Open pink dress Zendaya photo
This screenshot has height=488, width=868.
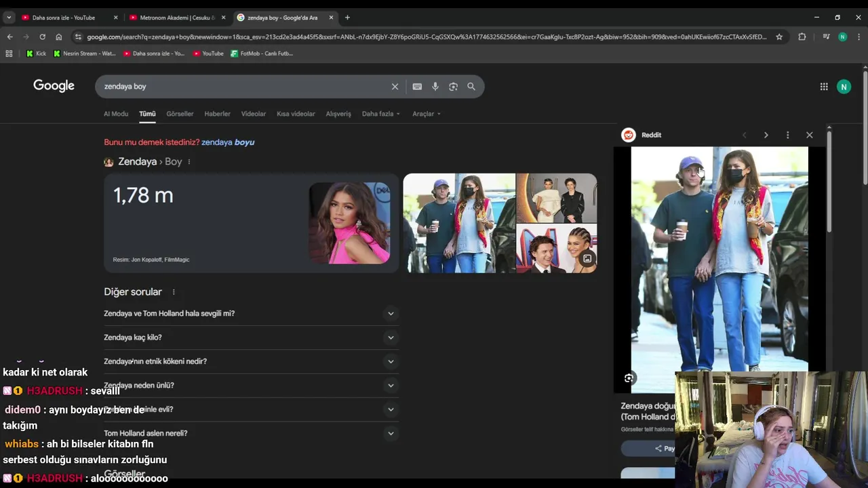tap(349, 223)
